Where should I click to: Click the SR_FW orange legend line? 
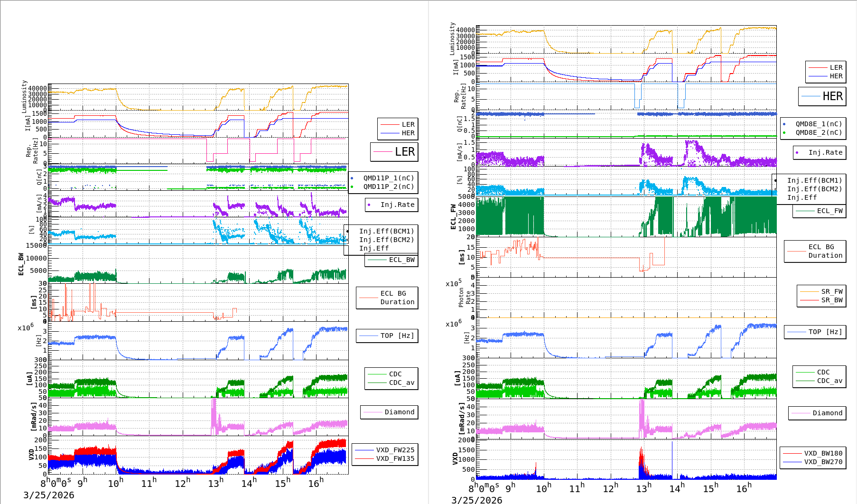809,291
